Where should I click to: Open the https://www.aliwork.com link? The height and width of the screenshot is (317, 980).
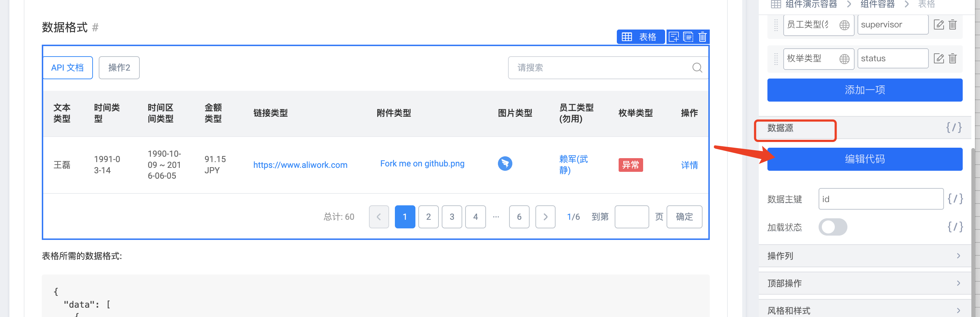coord(300,165)
